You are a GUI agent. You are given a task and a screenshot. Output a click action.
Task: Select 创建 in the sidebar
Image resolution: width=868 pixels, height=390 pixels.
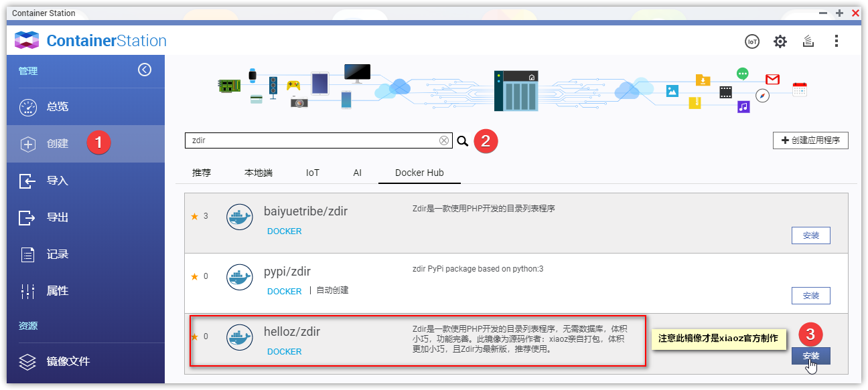point(58,144)
